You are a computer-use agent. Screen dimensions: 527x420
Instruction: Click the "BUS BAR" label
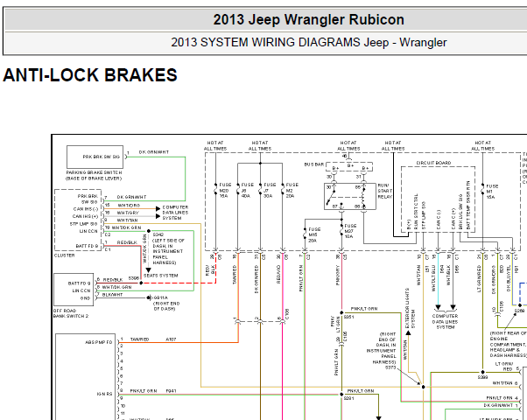314,164
